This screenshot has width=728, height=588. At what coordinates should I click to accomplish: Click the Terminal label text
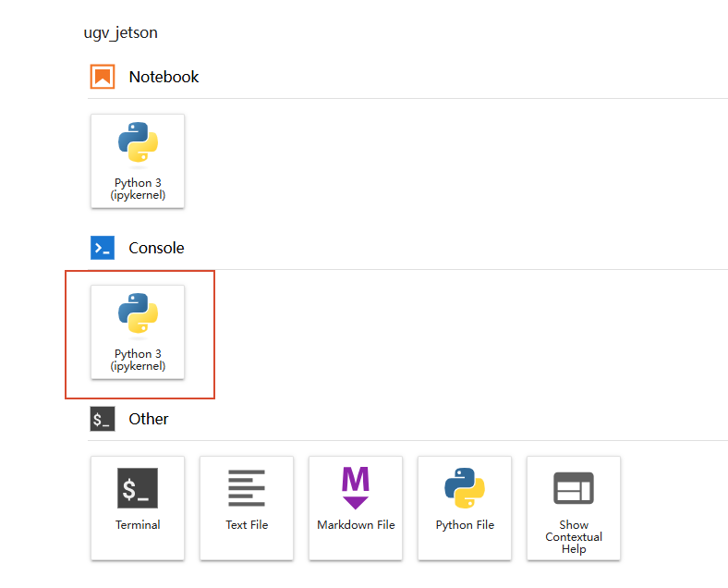click(x=138, y=525)
